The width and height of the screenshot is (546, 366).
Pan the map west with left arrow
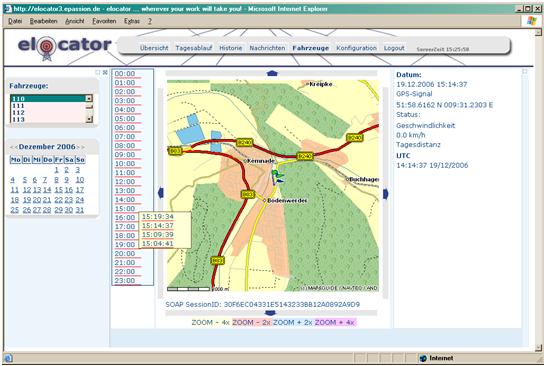(x=161, y=193)
